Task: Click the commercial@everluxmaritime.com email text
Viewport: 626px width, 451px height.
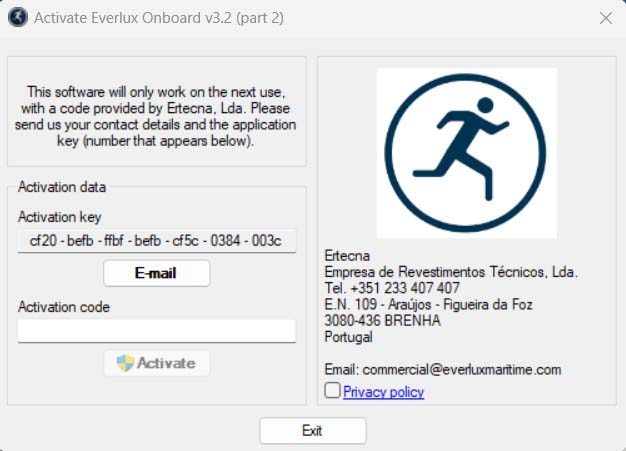Action: coord(462,369)
